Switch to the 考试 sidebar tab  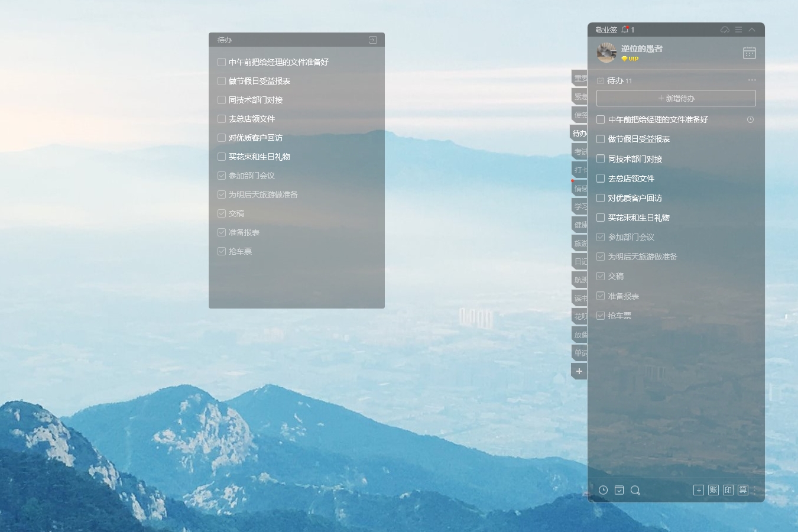[x=579, y=151]
